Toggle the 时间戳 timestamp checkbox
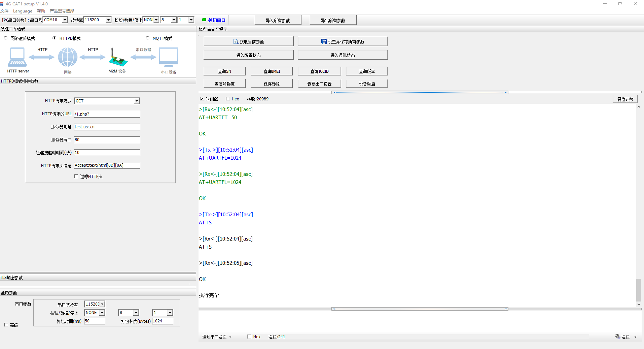The height and width of the screenshot is (349, 644). pyautogui.click(x=202, y=99)
